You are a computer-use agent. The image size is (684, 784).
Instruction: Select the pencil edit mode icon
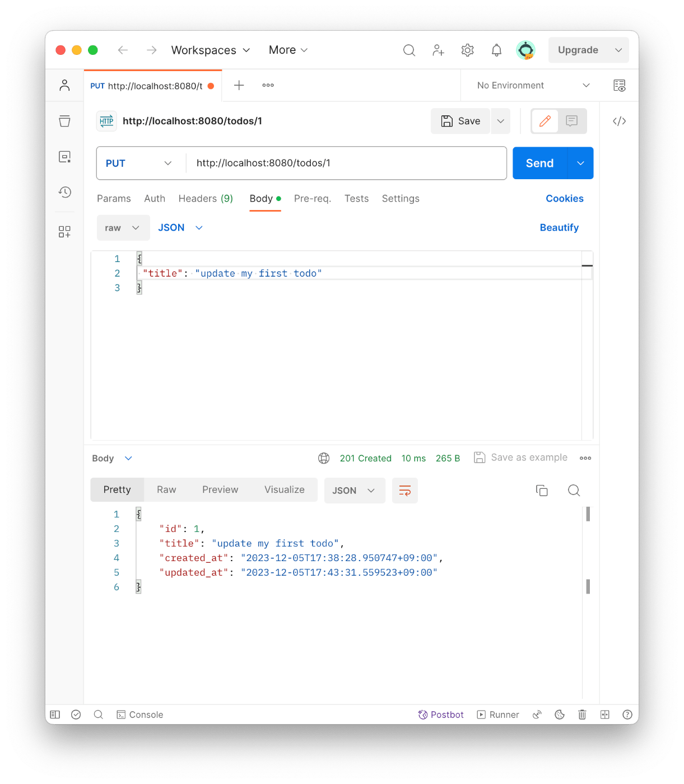click(545, 121)
